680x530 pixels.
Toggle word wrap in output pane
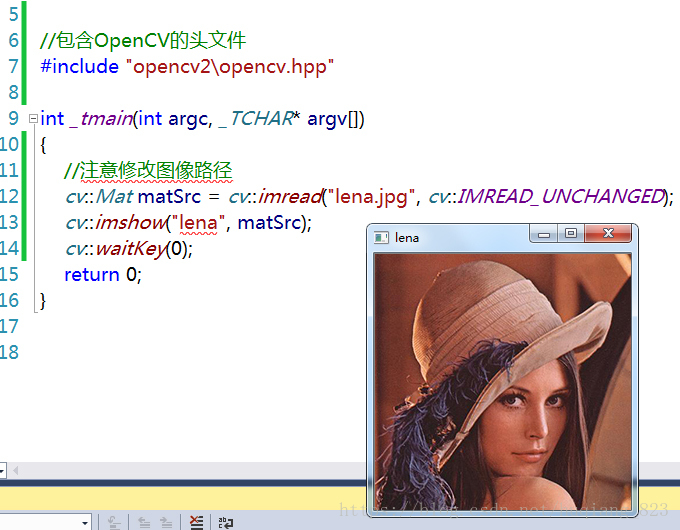tap(226, 523)
